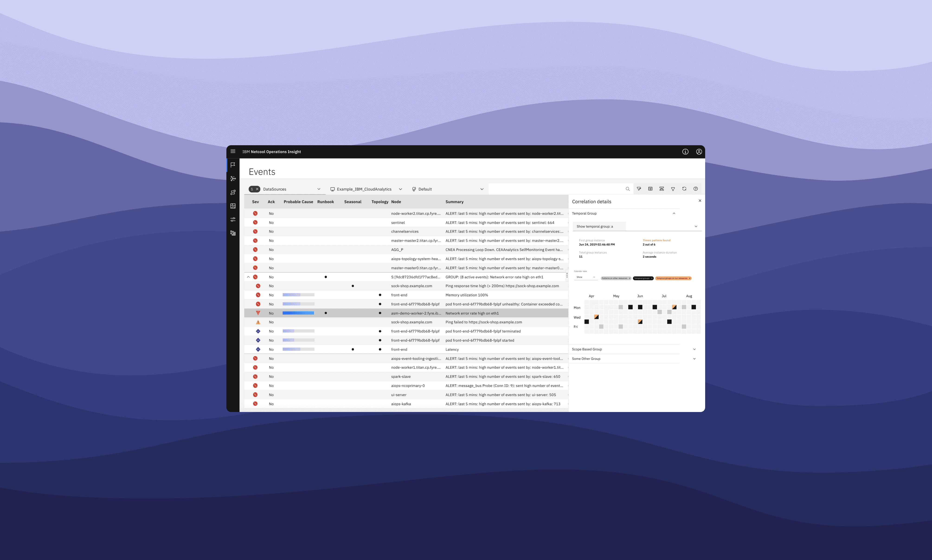The width and height of the screenshot is (932, 560).
Task: Open the hamburger navigation menu
Action: tap(233, 151)
